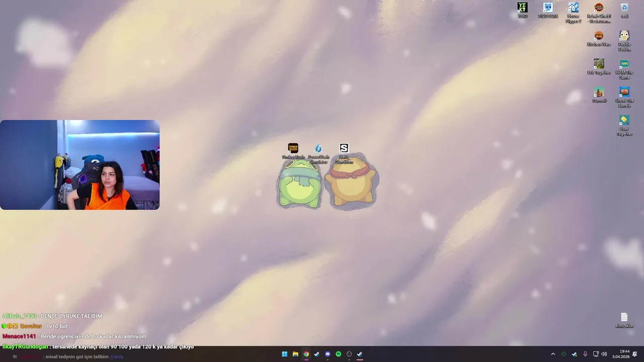Click the chat message from AliRuiz_1453
The height and width of the screenshot is (362, 644).
click(x=52, y=316)
